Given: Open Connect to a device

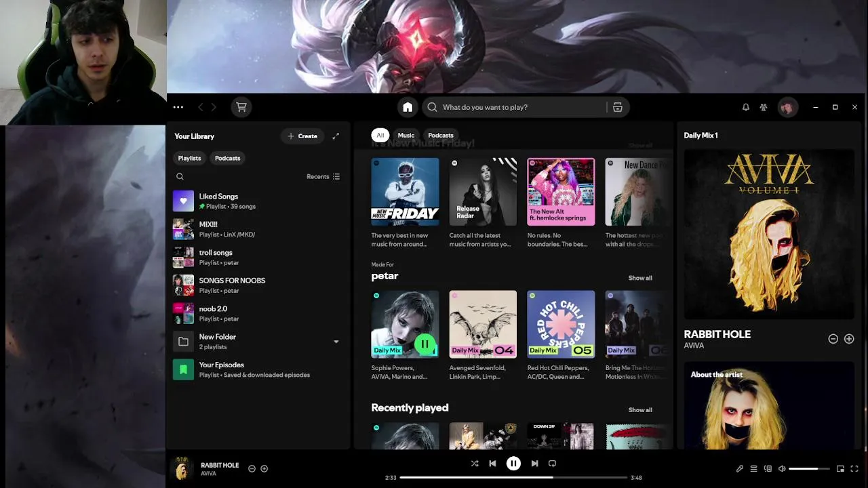Looking at the screenshot, I should coord(768,468).
